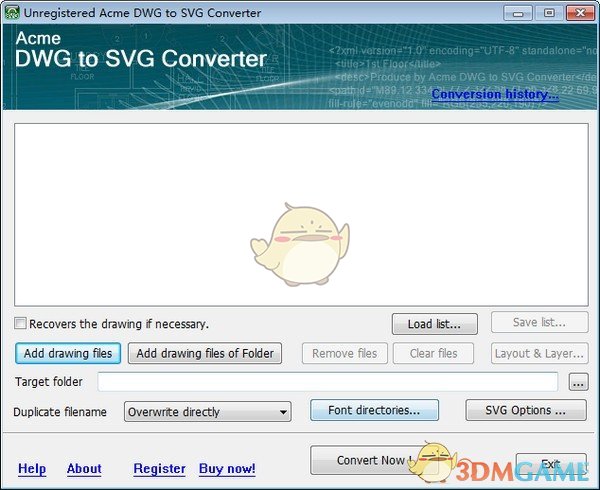Image resolution: width=600 pixels, height=490 pixels.
Task: Click inside the Target folder input field
Action: click(x=328, y=382)
